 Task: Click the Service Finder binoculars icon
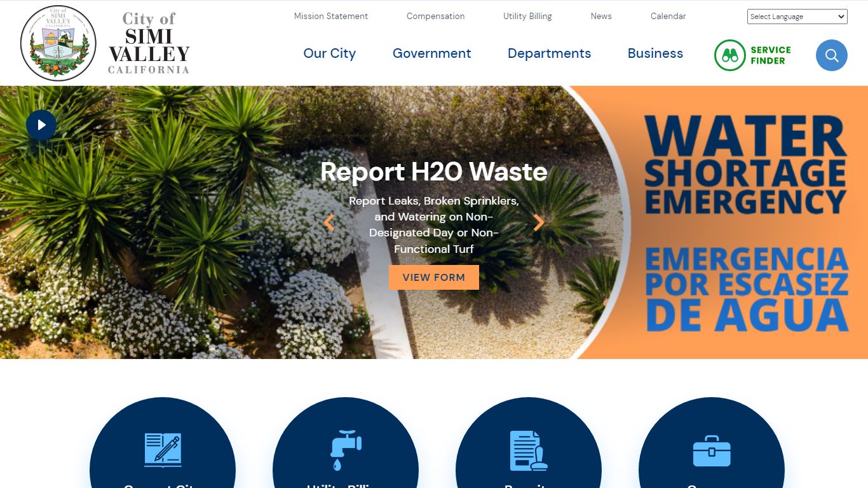click(x=729, y=55)
